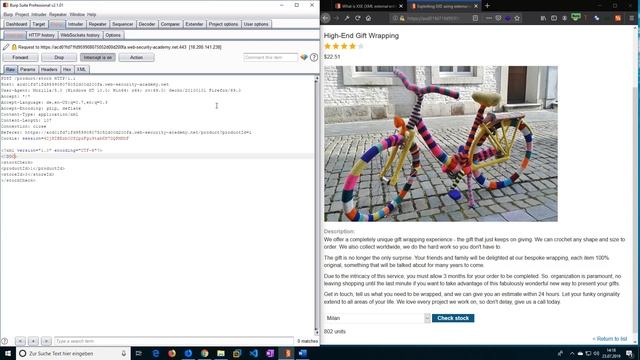
Task: Switch to the Extender tab
Action: click(194, 24)
